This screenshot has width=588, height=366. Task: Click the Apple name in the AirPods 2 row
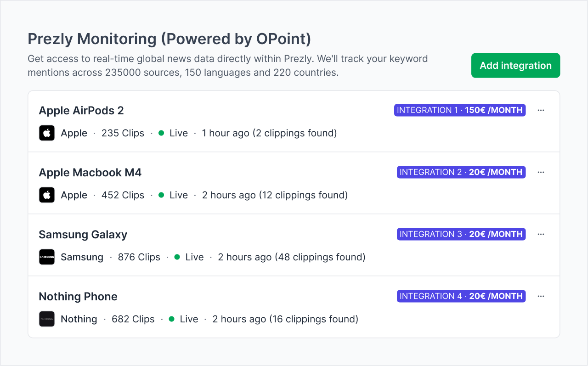click(74, 133)
